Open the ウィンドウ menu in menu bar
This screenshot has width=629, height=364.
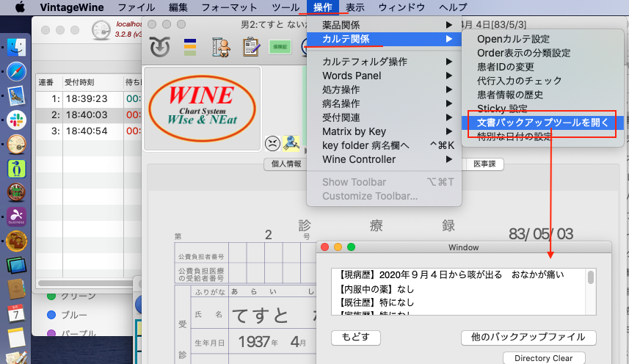(x=402, y=7)
